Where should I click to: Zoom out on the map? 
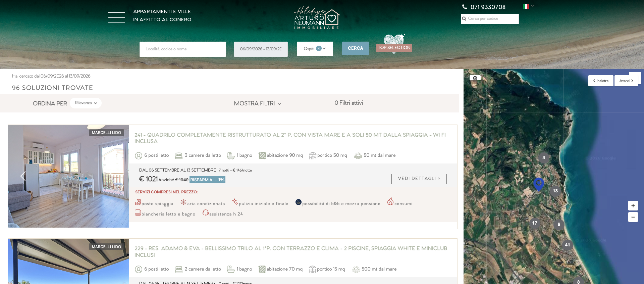[x=633, y=217]
